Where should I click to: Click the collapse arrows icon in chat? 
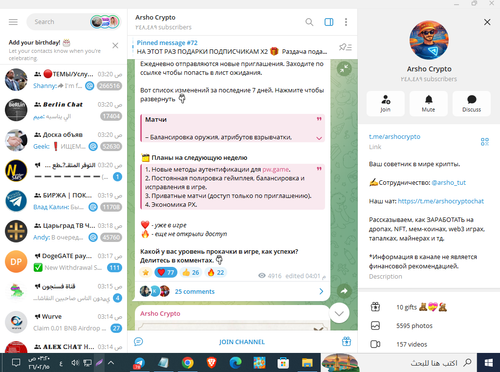tap(344, 69)
